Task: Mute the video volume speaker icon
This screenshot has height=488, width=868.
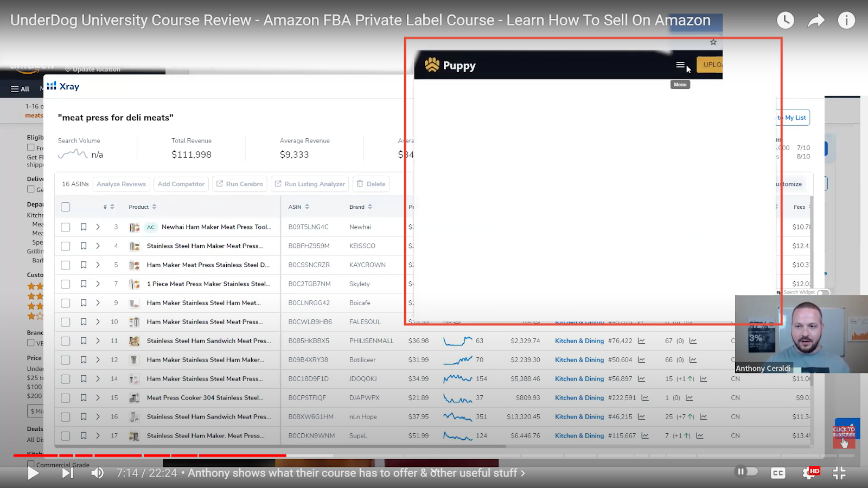Action: [x=98, y=473]
